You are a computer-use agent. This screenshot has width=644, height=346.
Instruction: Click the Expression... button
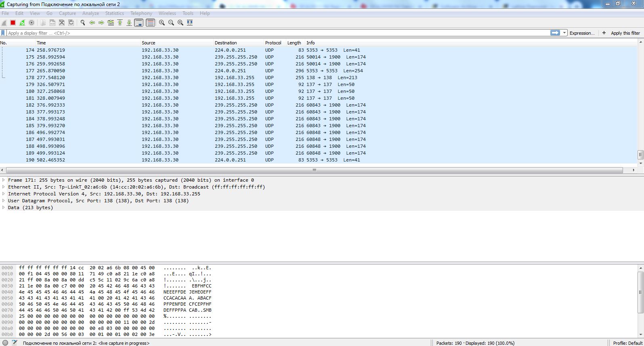click(582, 33)
